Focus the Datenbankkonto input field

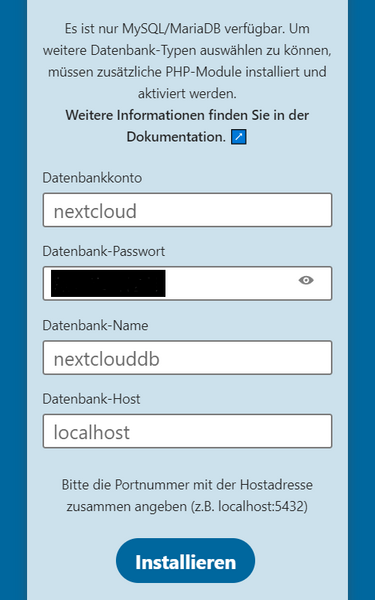pyautogui.click(x=187, y=210)
